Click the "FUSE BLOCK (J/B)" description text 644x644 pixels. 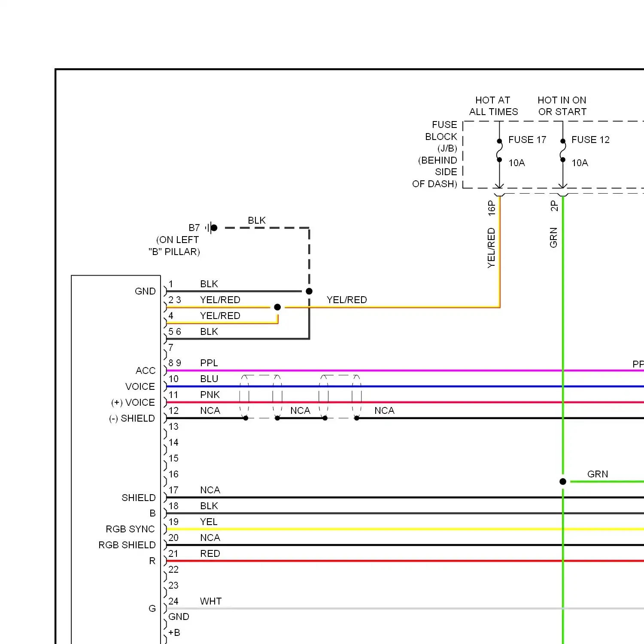(x=435, y=154)
